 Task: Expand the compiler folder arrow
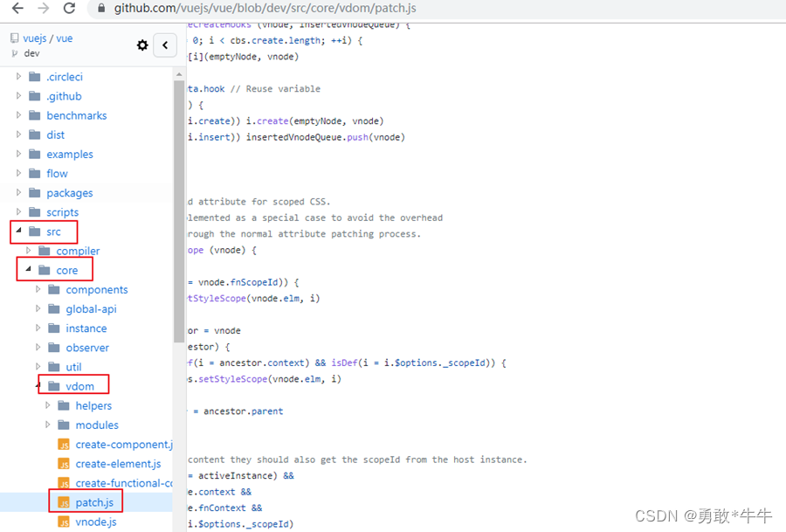pos(28,250)
